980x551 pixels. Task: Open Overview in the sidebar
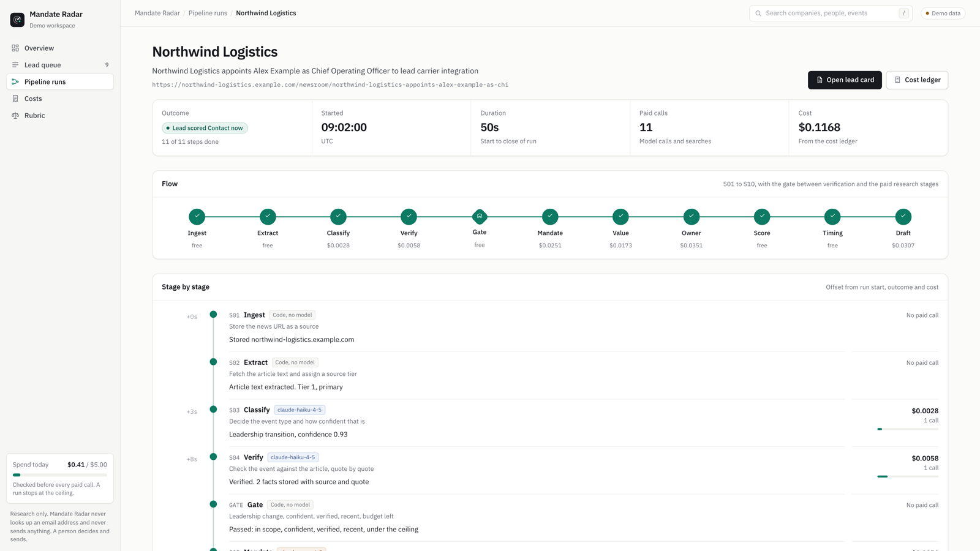(60, 48)
